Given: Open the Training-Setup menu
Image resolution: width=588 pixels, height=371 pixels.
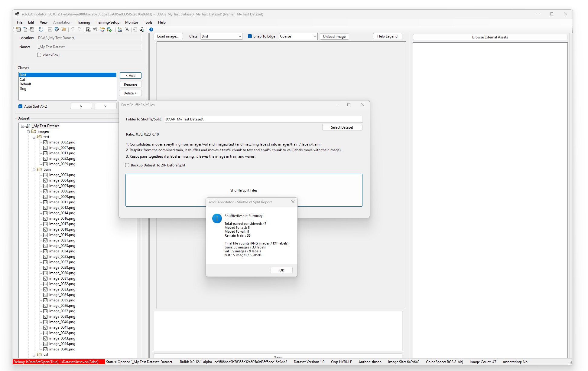Looking at the screenshot, I should [x=107, y=22].
